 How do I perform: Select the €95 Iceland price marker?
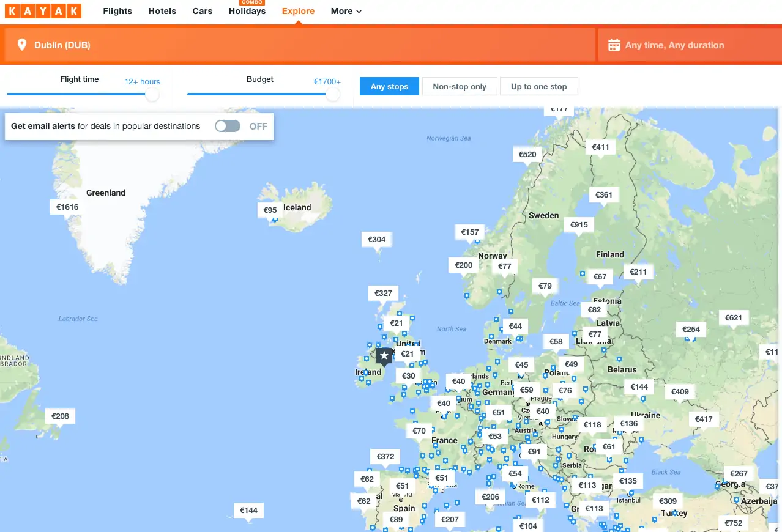point(270,210)
